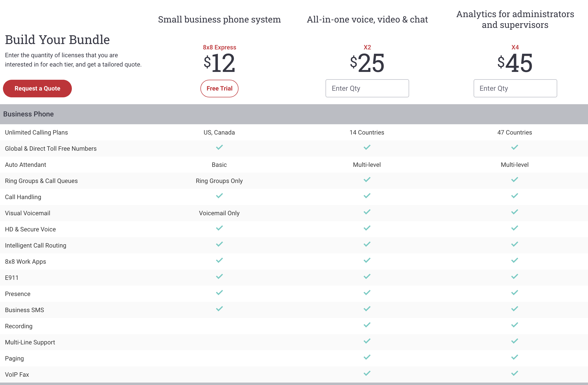Click the X4 plan name
This screenshot has height=385, width=588.
pyautogui.click(x=515, y=47)
